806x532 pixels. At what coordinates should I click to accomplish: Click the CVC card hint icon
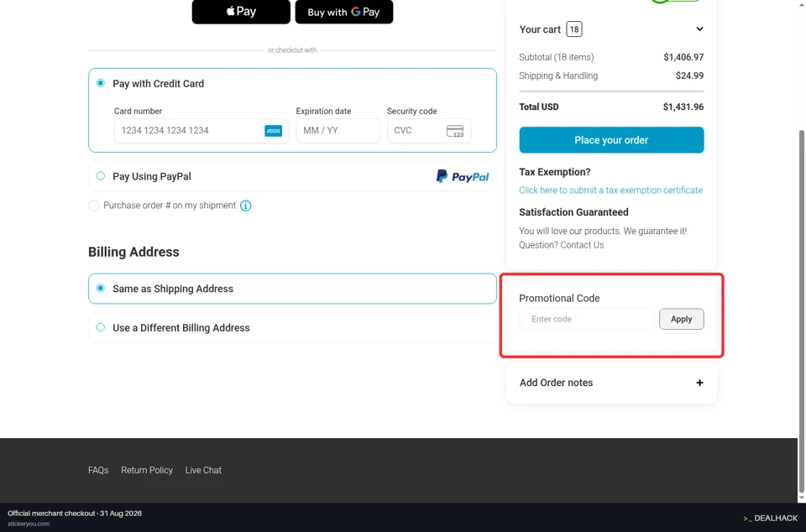(x=455, y=131)
